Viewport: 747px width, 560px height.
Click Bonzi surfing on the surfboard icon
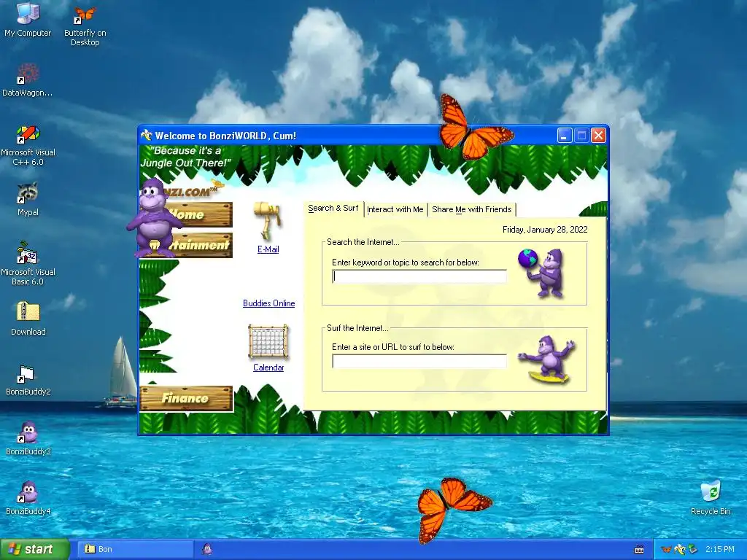(547, 359)
